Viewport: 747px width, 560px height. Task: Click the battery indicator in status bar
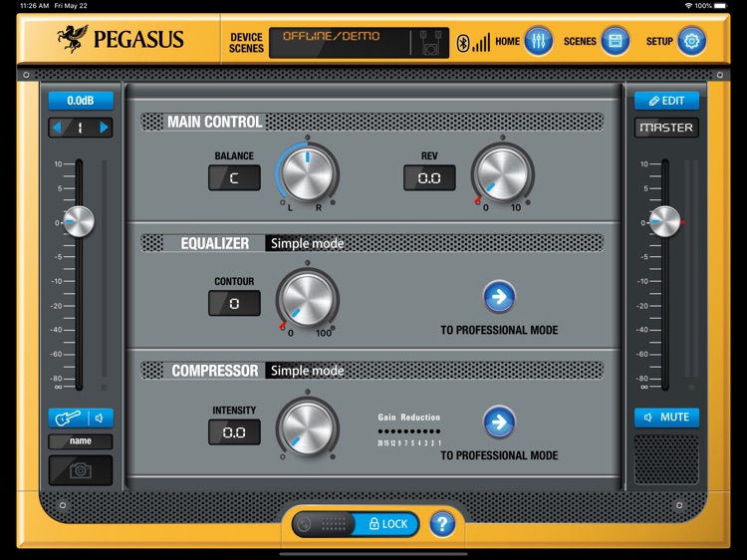720,6
